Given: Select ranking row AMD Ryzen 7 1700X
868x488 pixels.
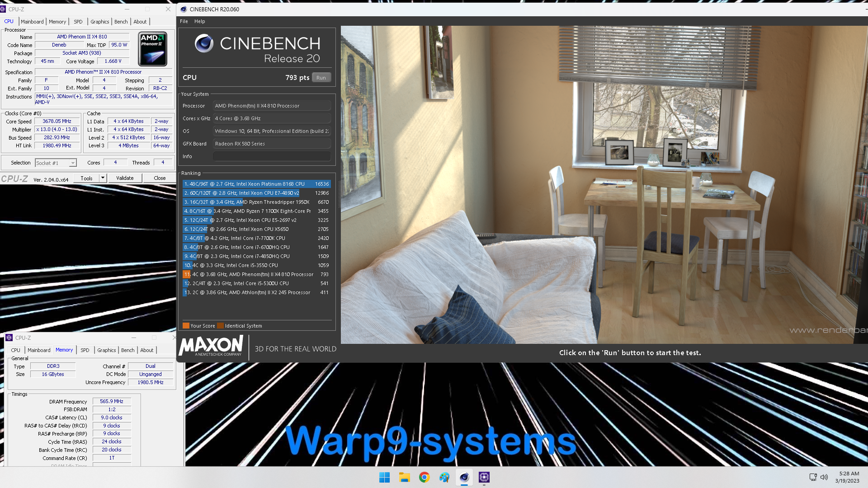Looking at the screenshot, I should (256, 211).
